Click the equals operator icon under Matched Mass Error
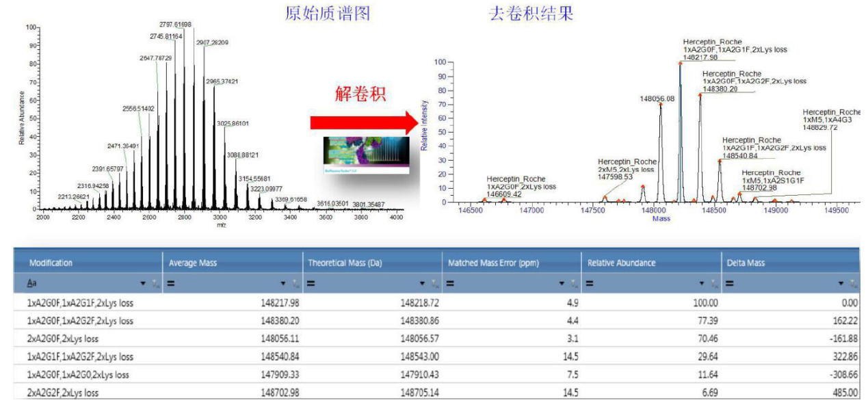This screenshot has height=405, width=868. (451, 283)
